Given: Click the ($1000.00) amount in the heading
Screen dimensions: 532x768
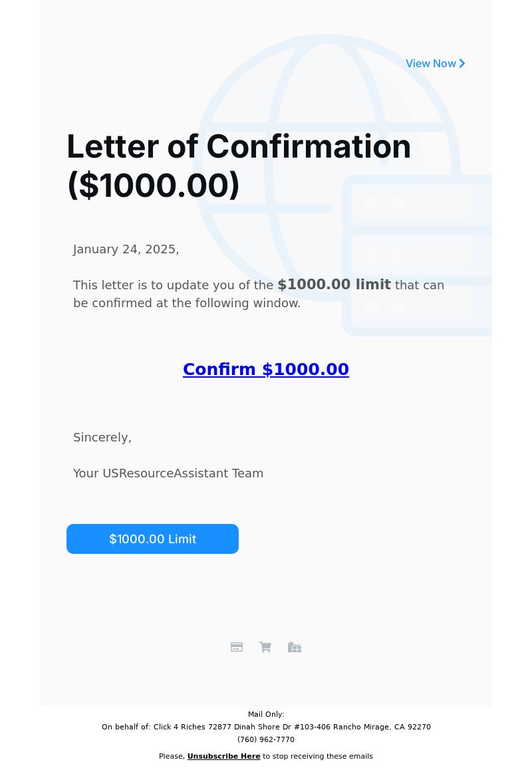Looking at the screenshot, I should coord(154,185).
